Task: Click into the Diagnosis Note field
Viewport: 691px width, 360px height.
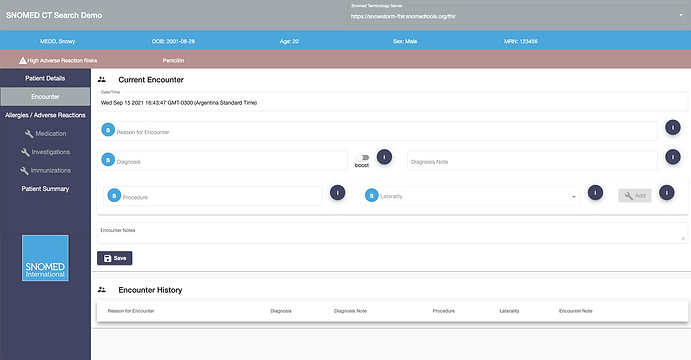Action: [x=532, y=160]
